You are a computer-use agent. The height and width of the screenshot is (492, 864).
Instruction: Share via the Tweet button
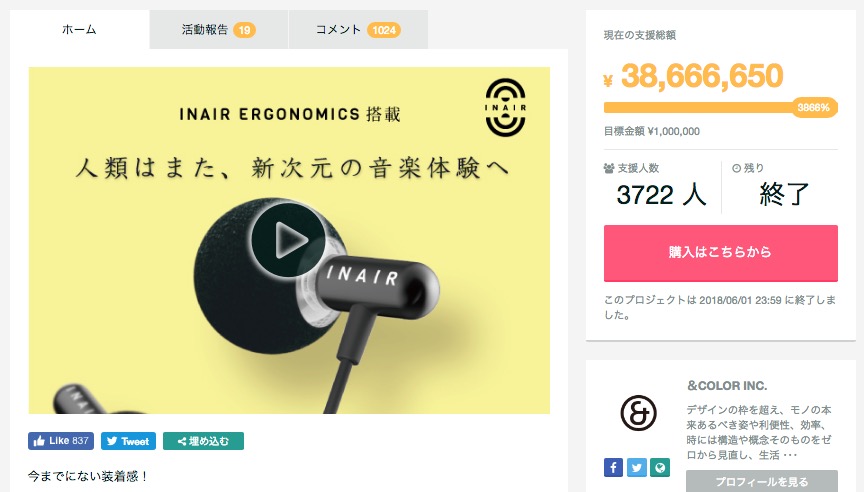click(128, 441)
